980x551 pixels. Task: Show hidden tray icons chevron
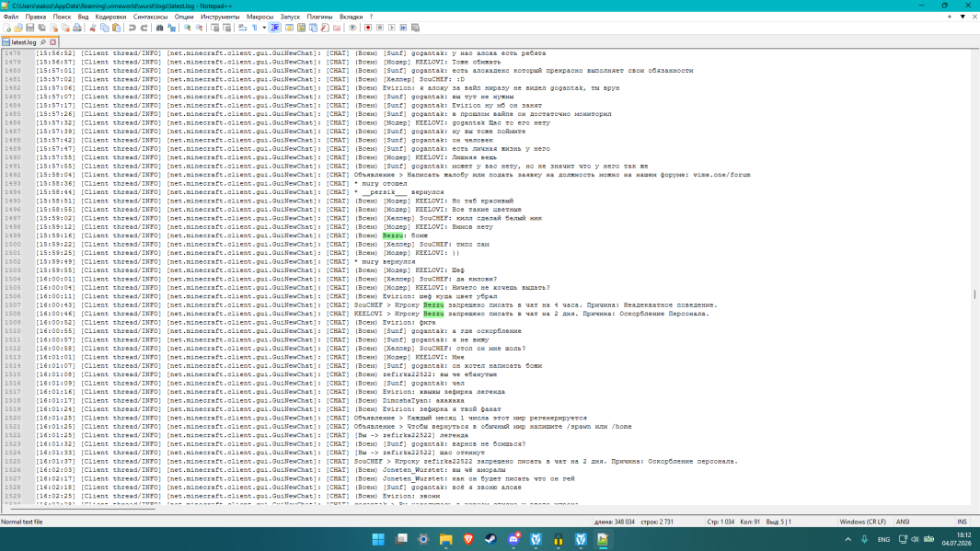(x=848, y=539)
